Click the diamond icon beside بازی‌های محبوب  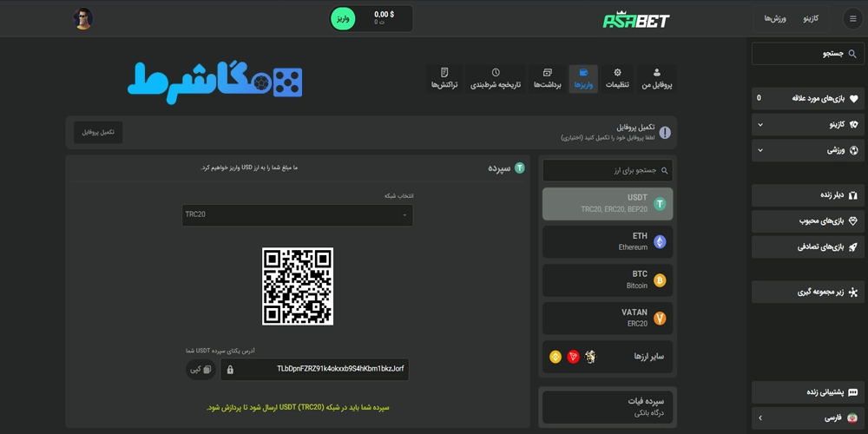(x=853, y=220)
